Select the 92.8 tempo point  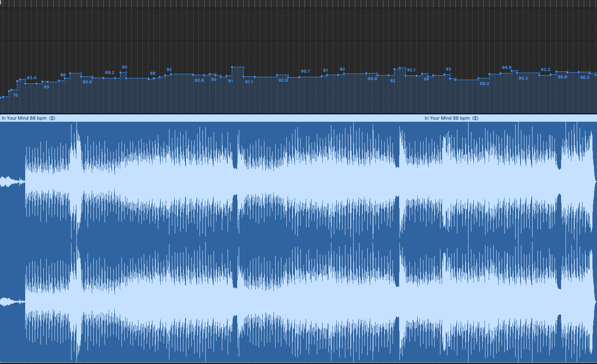[199, 80]
